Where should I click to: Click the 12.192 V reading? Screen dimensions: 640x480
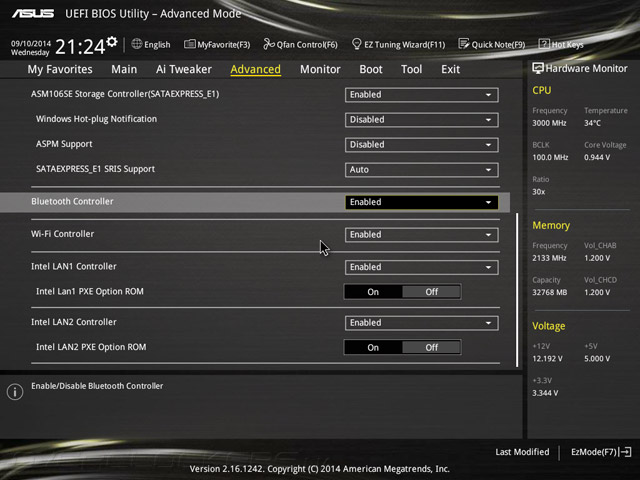point(547,359)
